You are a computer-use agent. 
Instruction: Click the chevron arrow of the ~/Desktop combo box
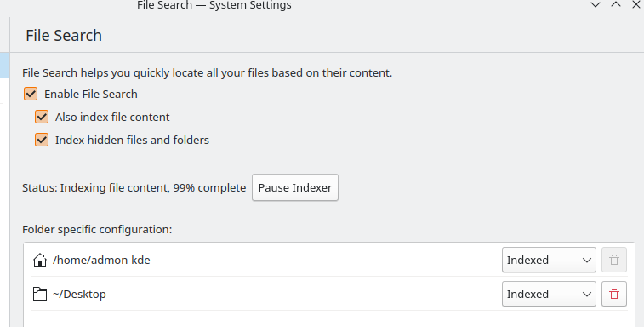pos(586,294)
